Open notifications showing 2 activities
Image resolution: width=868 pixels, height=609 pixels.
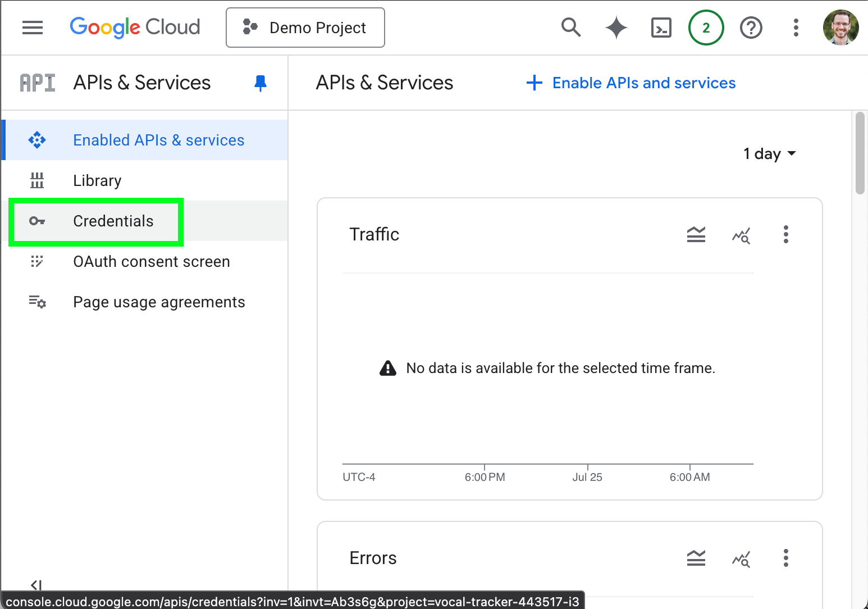(706, 27)
